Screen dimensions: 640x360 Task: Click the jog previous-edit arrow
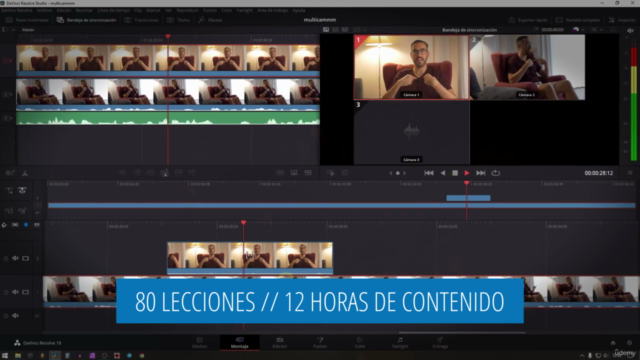(x=391, y=173)
